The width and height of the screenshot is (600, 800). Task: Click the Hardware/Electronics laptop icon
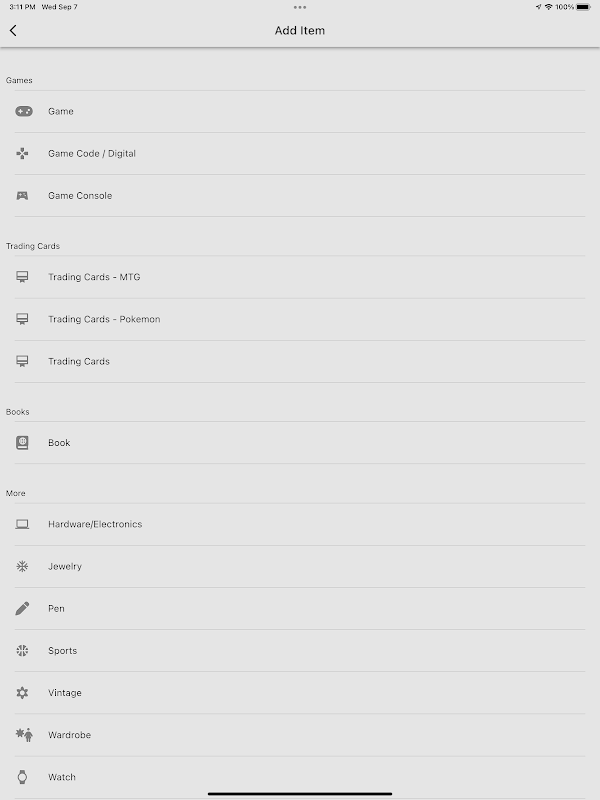coord(22,524)
